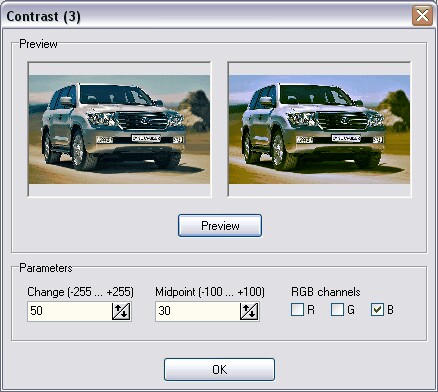
Task: Confirm contrast settings with OK
Action: 219,369
